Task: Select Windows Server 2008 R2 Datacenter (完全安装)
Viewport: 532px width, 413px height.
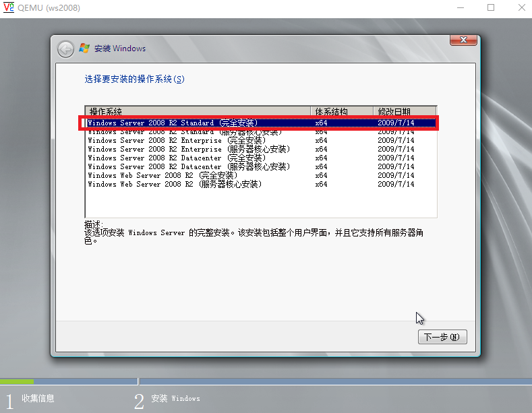Action: (x=261, y=158)
